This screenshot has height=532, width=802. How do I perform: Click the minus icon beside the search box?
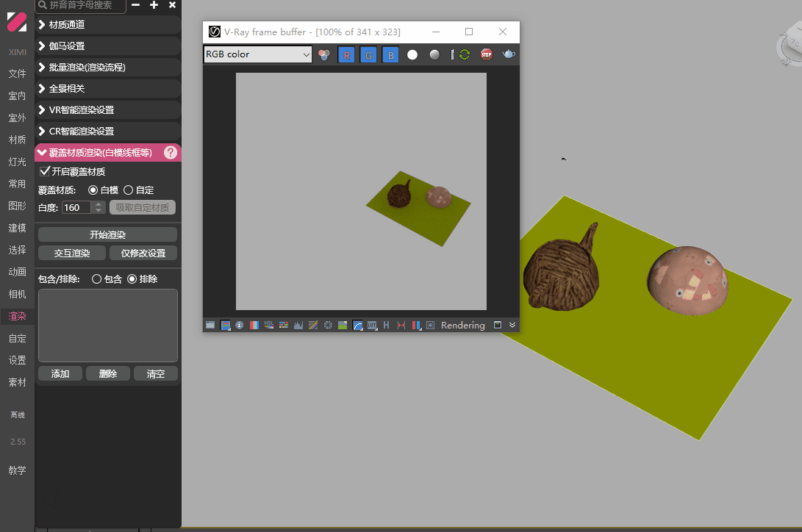point(135,5)
